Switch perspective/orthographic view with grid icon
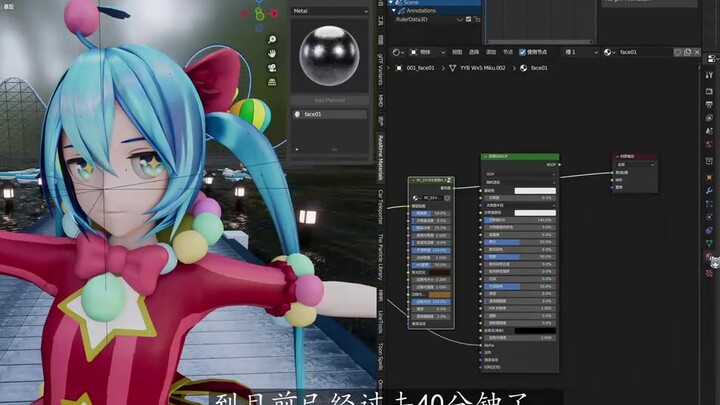The image size is (720, 405). (x=272, y=82)
